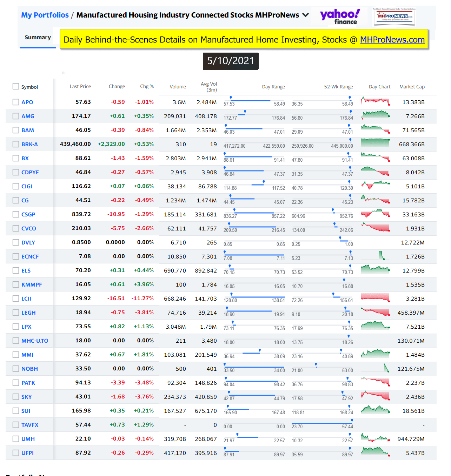Viewport: 451px width, 476px height.
Task: Check the LEGH row checkbox
Action: pos(15,313)
